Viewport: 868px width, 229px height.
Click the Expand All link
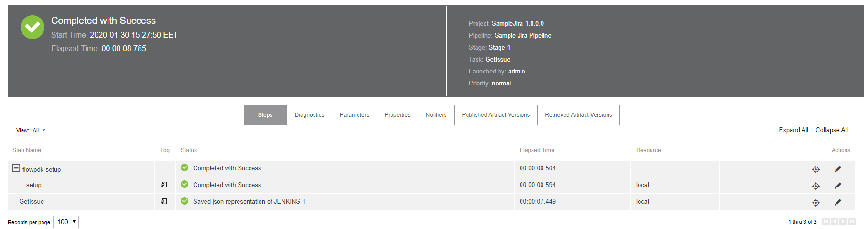point(793,130)
